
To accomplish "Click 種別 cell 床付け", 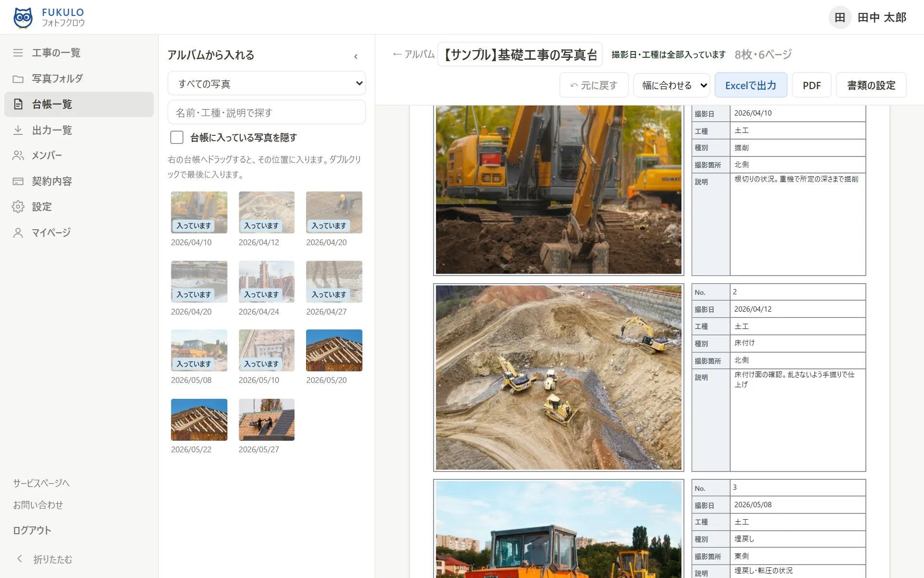I will coord(797,343).
